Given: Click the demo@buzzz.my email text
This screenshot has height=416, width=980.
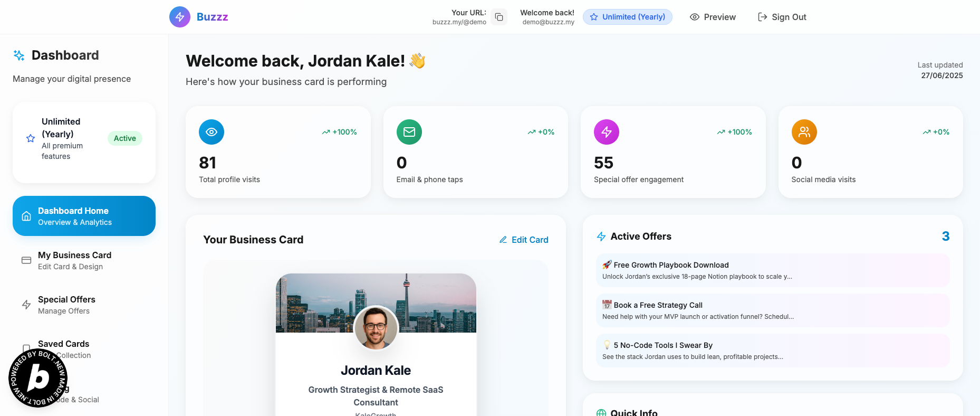Looking at the screenshot, I should [x=549, y=22].
